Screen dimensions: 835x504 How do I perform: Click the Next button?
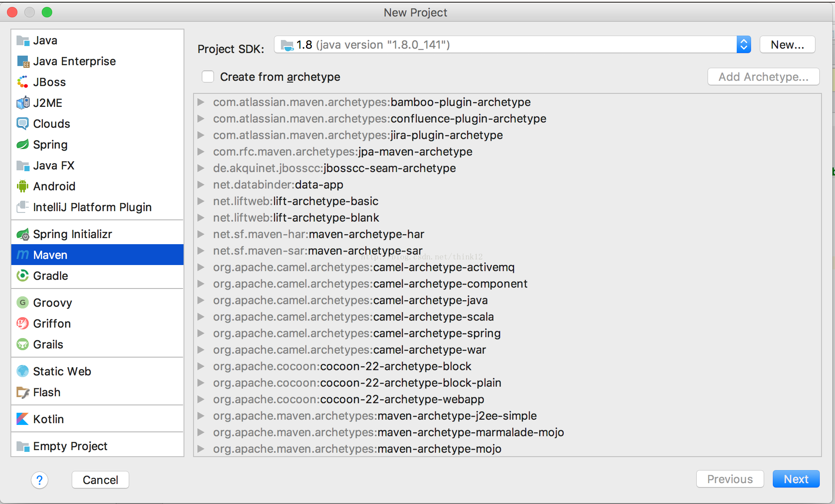tap(796, 479)
